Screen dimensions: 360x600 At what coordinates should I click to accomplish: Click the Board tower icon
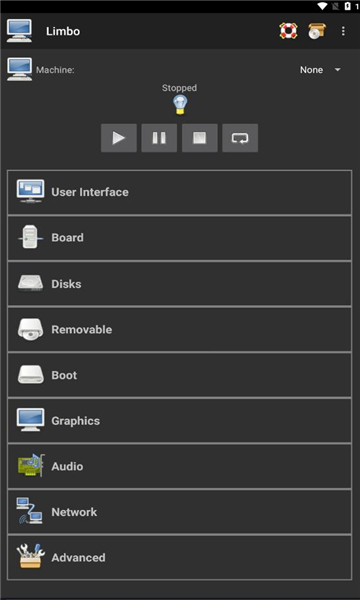[x=30, y=237]
